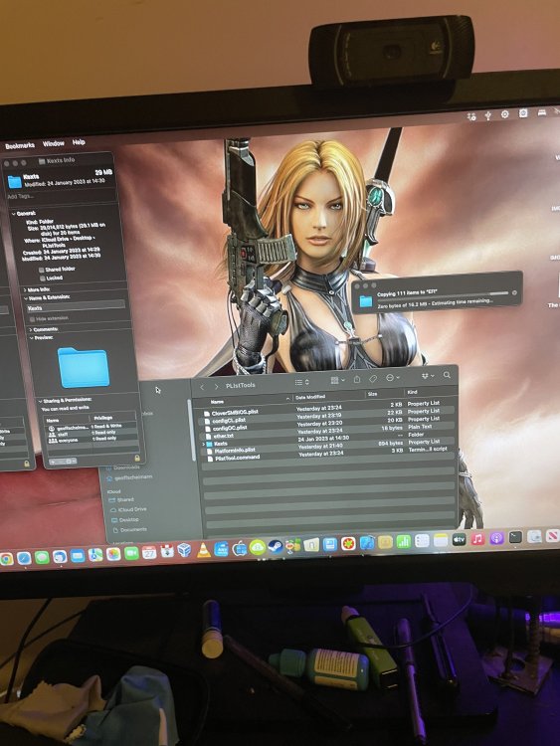Click the copy progress bar
The width and height of the screenshot is (560, 746).
tap(443, 293)
